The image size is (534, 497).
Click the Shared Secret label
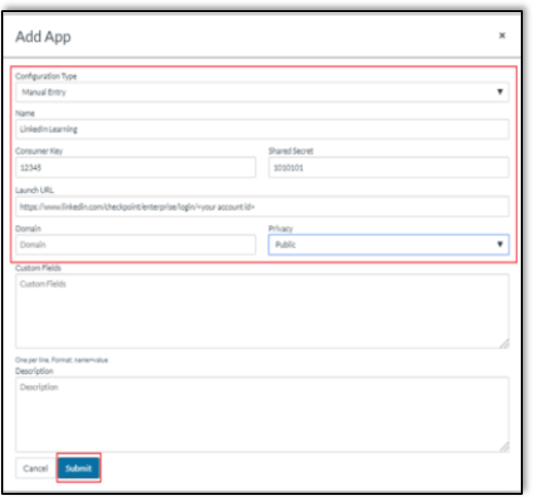[x=291, y=151]
